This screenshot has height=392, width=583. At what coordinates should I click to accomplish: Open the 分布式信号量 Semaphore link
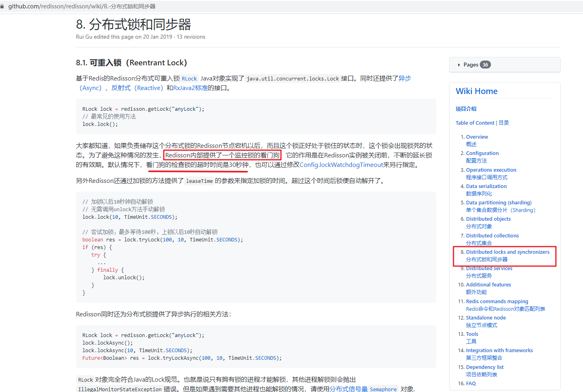363,389
